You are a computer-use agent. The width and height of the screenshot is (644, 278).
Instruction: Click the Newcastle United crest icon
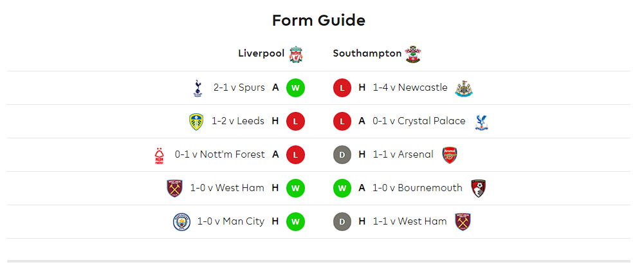[464, 88]
